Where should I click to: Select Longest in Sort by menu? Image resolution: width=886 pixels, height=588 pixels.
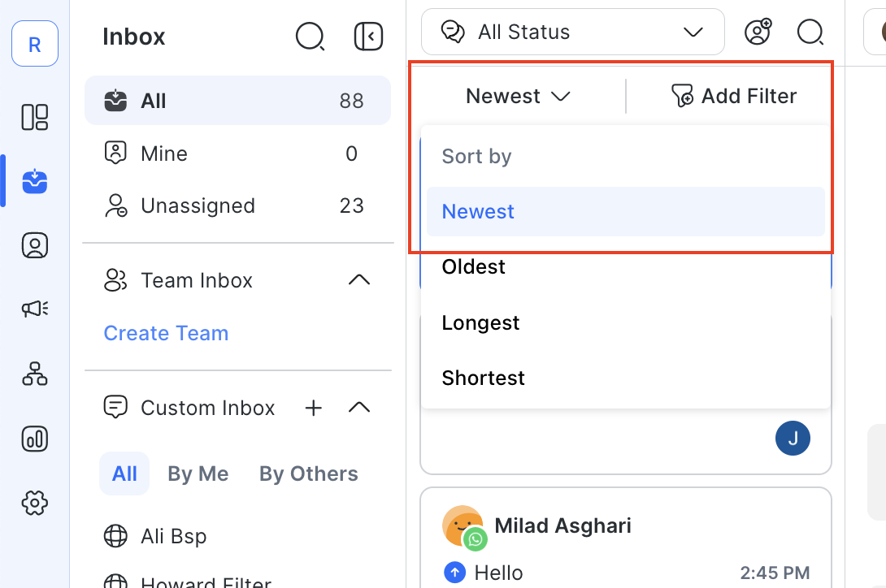(x=480, y=322)
